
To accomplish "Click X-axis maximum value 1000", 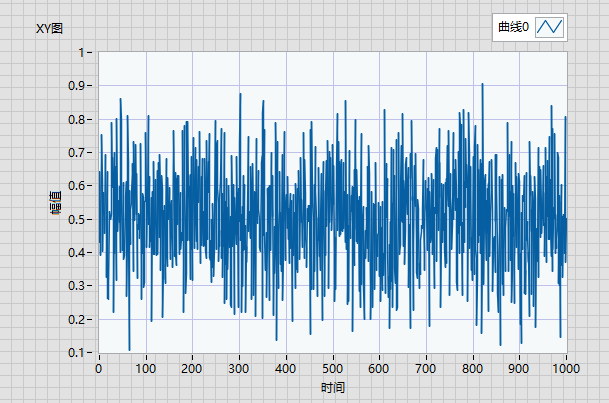I will tap(566, 368).
